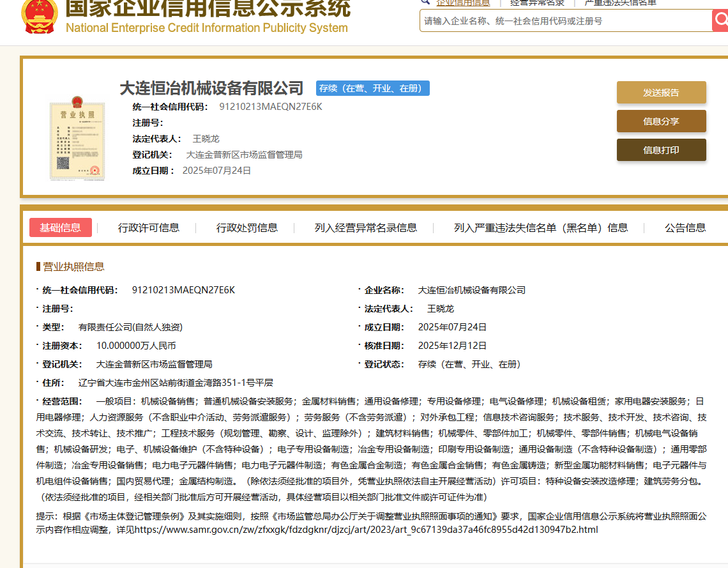Open the business license thumbnail image

click(77, 139)
